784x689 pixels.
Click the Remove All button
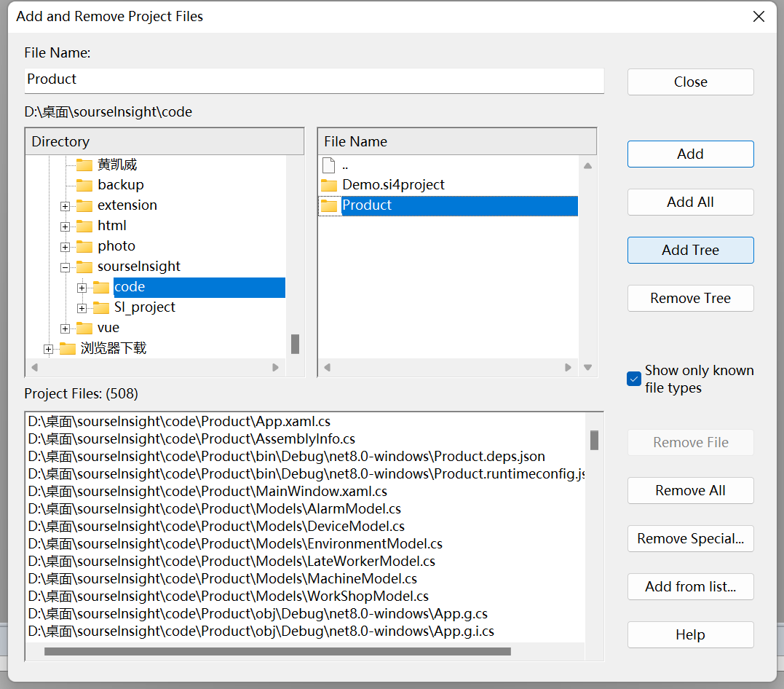coord(691,490)
